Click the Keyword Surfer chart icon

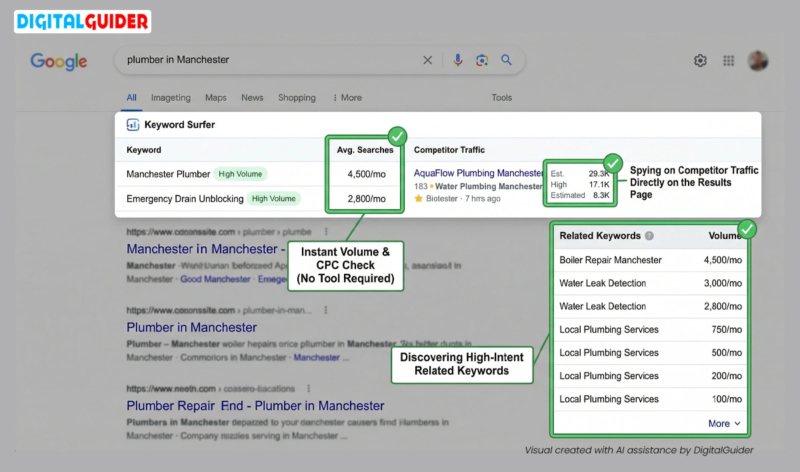(133, 125)
